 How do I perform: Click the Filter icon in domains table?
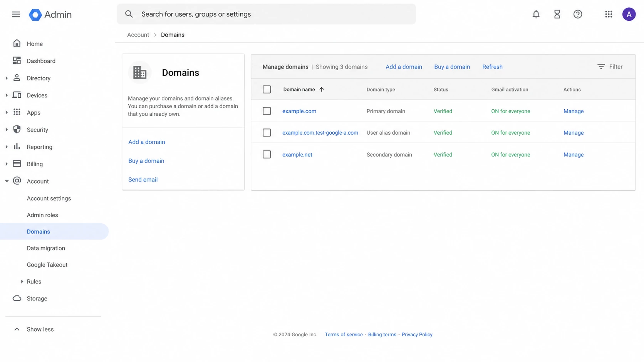point(601,67)
